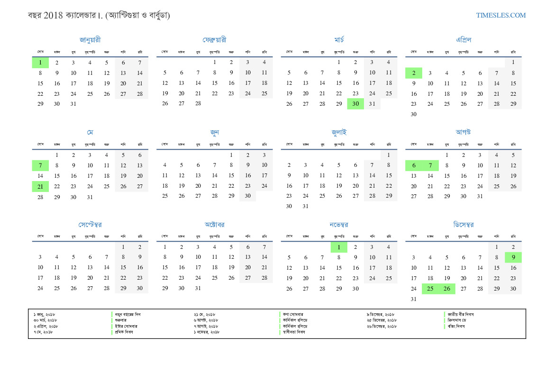Click highlighted December 9 date
The width and height of the screenshot is (554, 392).
click(513, 257)
